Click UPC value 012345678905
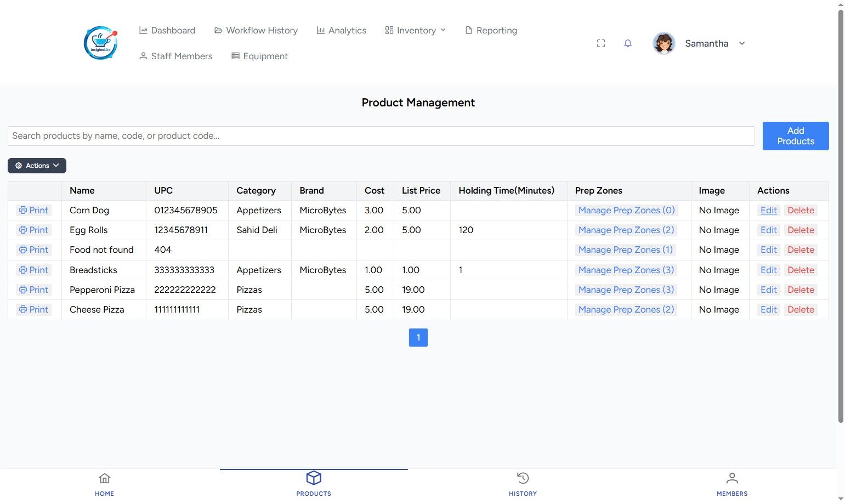 186,210
